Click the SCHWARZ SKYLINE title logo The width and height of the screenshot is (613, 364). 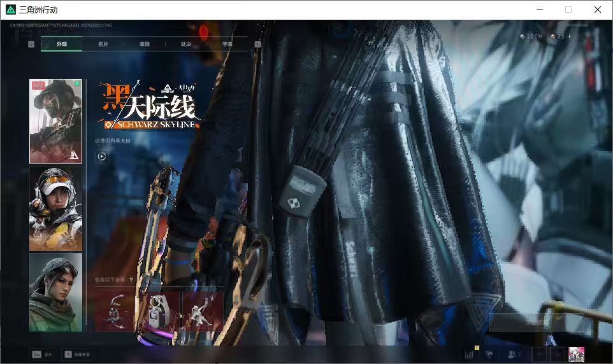point(150,106)
